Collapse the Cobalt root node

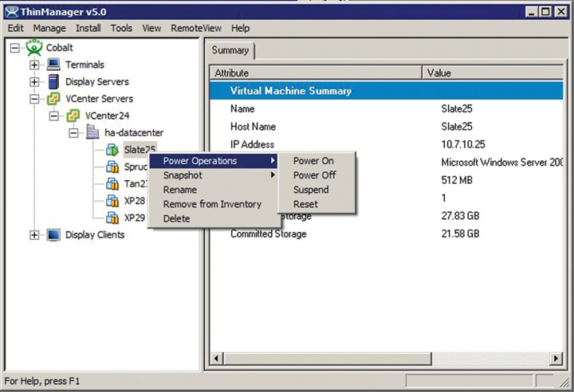pos(14,48)
